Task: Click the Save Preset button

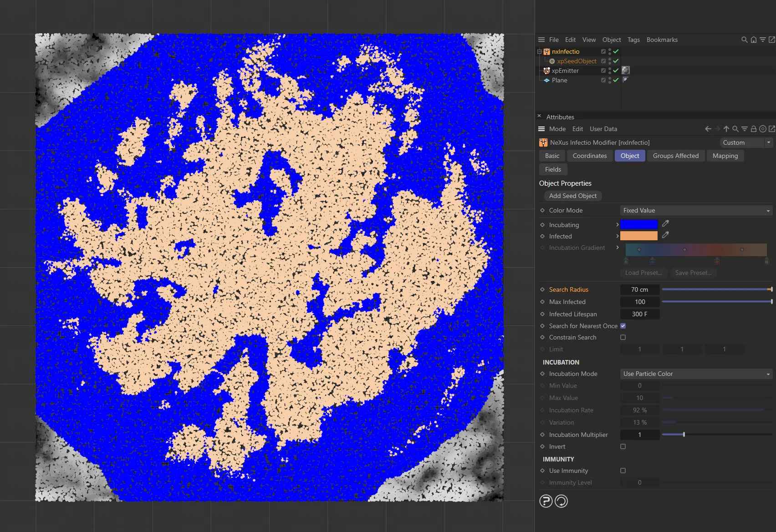Action: tap(693, 273)
